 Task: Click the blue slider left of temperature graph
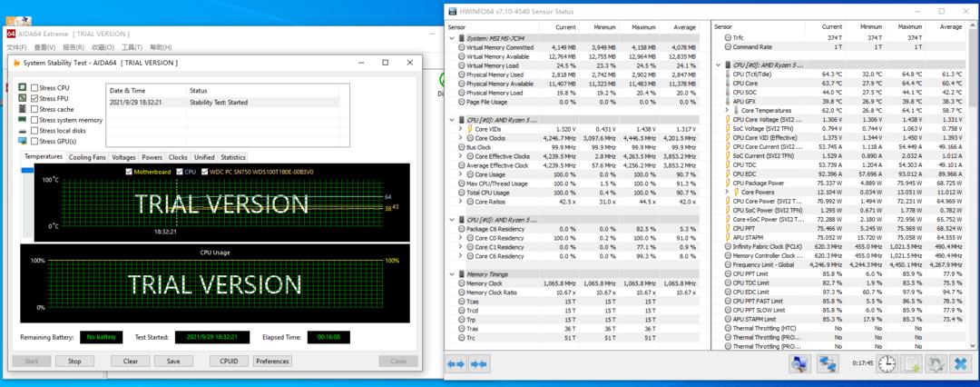click(27, 170)
